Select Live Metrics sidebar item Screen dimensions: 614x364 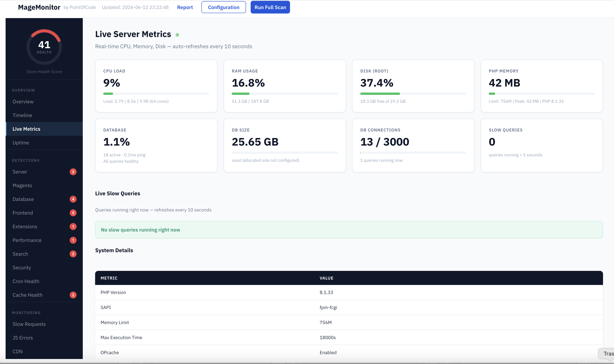click(x=44, y=129)
